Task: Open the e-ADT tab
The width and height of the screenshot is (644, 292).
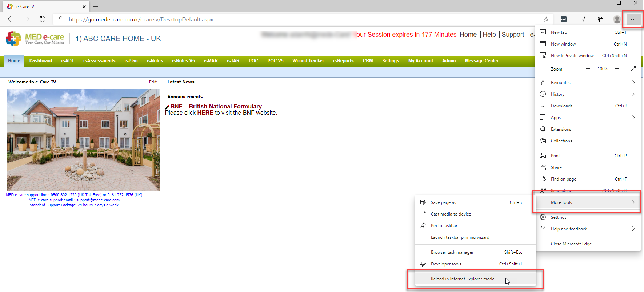Action: coord(68,61)
